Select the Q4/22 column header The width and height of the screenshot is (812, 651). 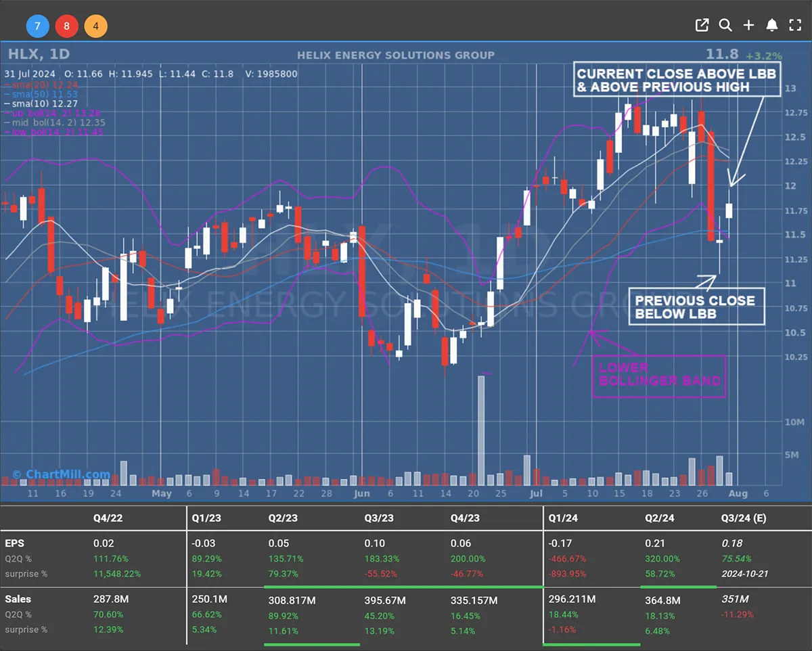(108, 518)
